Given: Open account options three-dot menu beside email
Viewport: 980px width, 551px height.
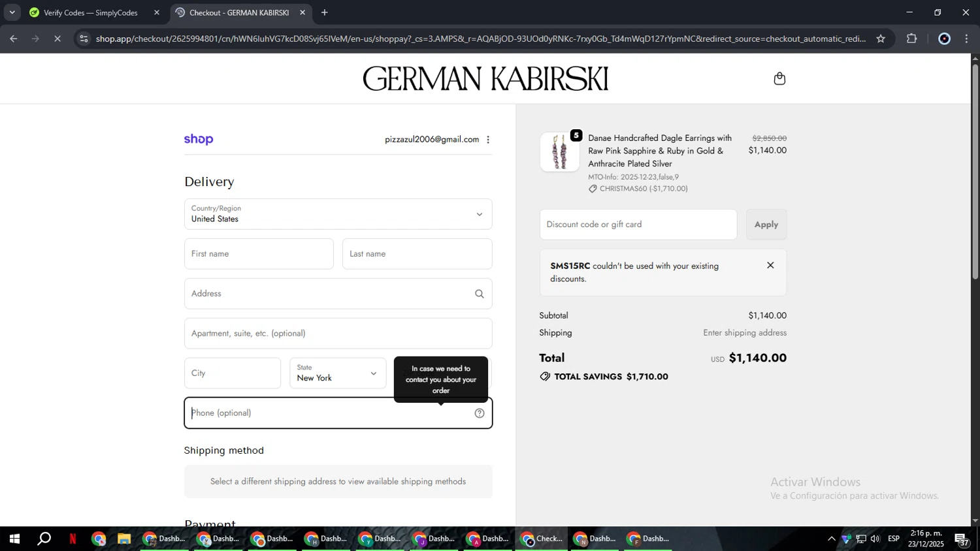Looking at the screenshot, I should click(x=488, y=139).
